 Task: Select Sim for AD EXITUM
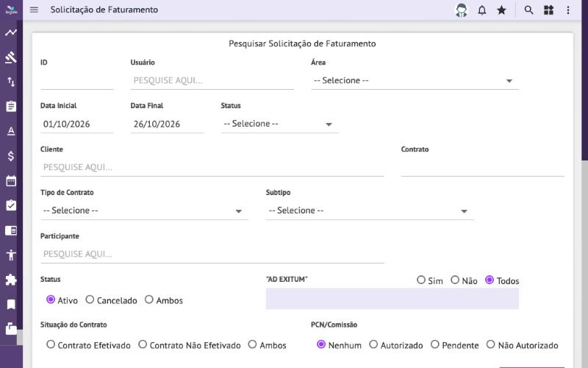pyautogui.click(x=421, y=280)
